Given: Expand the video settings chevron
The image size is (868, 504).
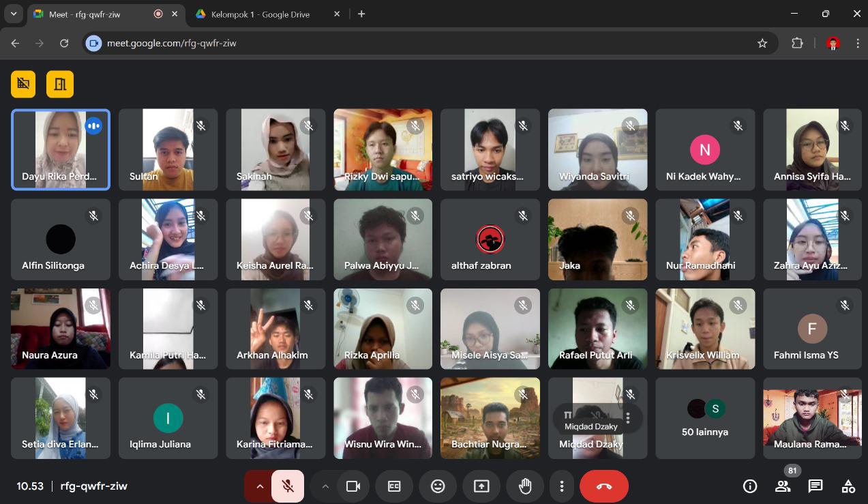Looking at the screenshot, I should (325, 486).
